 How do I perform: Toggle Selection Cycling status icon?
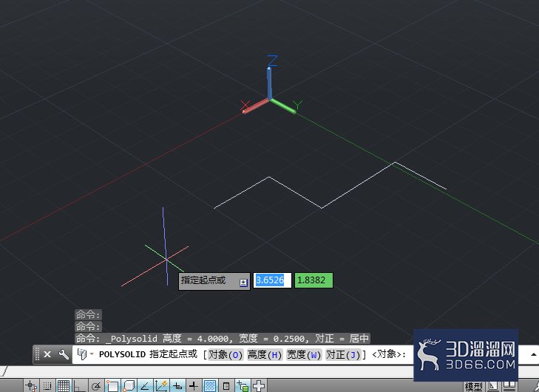tap(243, 386)
